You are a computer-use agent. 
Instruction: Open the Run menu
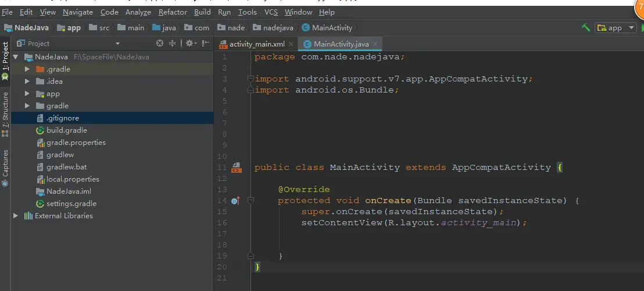click(x=224, y=12)
